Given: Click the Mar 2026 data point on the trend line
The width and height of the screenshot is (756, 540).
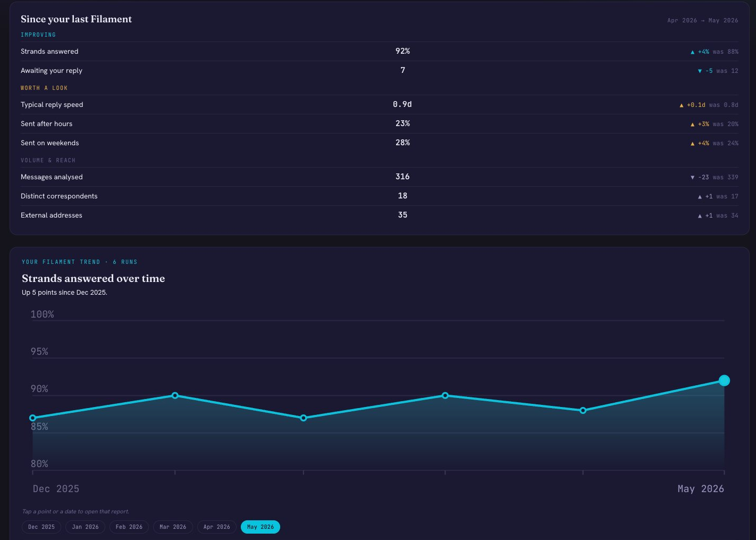Looking at the screenshot, I should pos(445,395).
